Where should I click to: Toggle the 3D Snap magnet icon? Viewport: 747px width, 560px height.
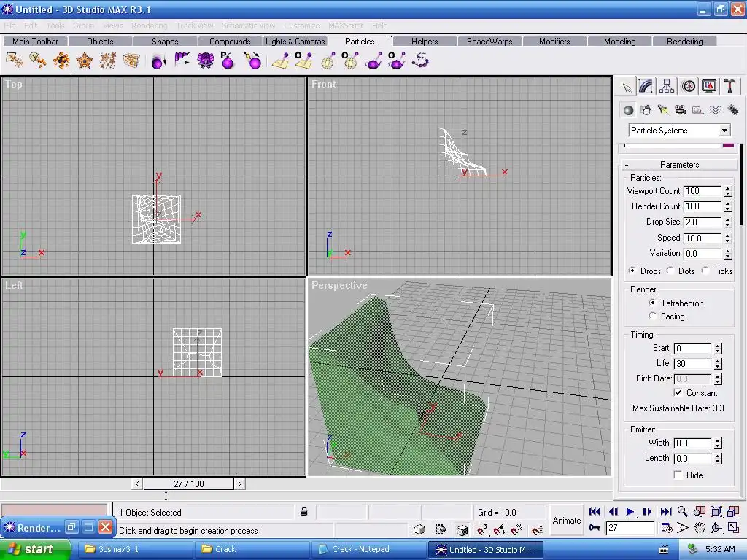click(482, 529)
